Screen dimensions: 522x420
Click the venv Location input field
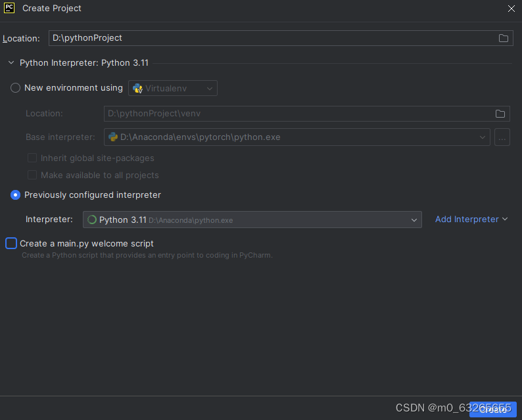click(306, 114)
